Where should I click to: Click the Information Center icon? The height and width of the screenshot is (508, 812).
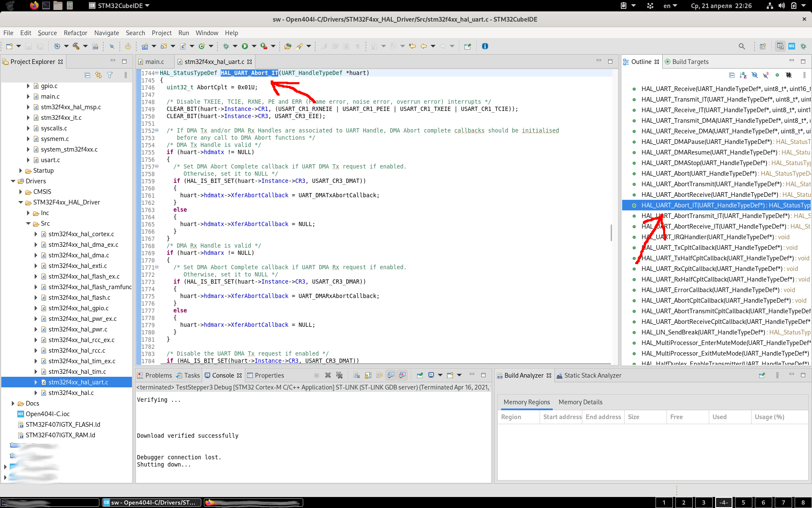click(x=485, y=46)
